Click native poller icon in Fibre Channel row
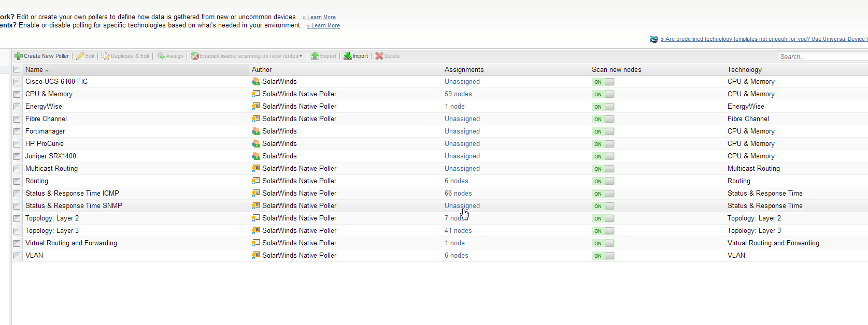This screenshot has height=325, width=868. point(256,119)
